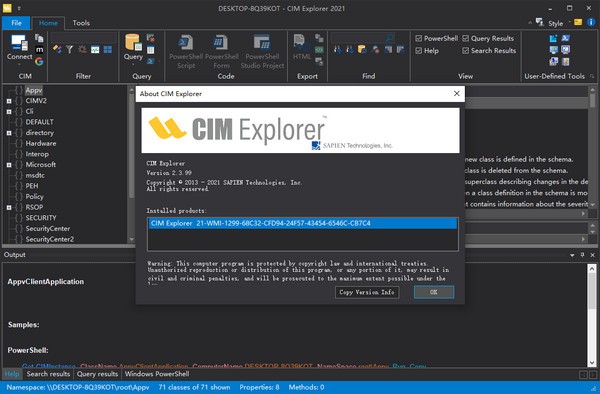
Task: Click the Output panel scrollbar down arrow
Action: pos(592,363)
